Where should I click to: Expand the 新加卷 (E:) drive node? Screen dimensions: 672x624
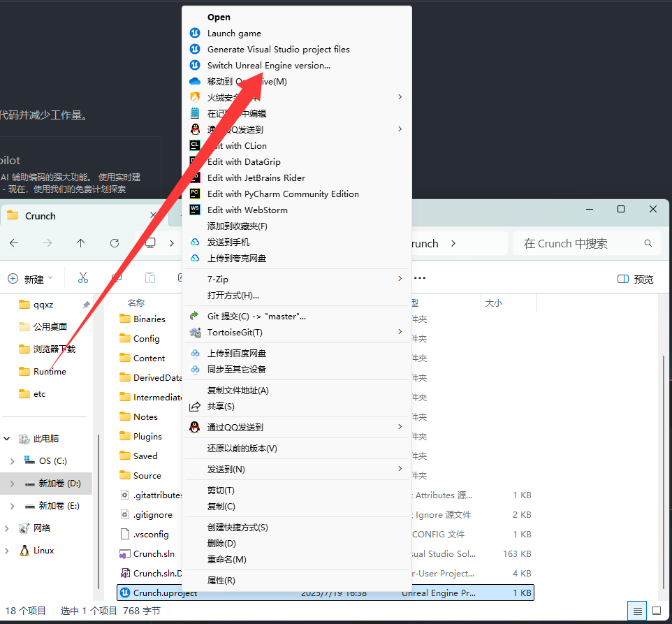click(12, 506)
